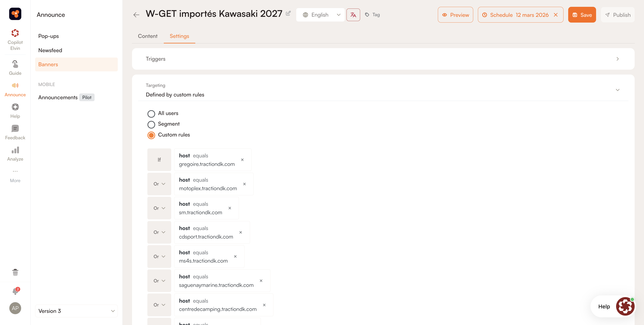Open the English language dropdown
The image size is (644, 325).
320,15
